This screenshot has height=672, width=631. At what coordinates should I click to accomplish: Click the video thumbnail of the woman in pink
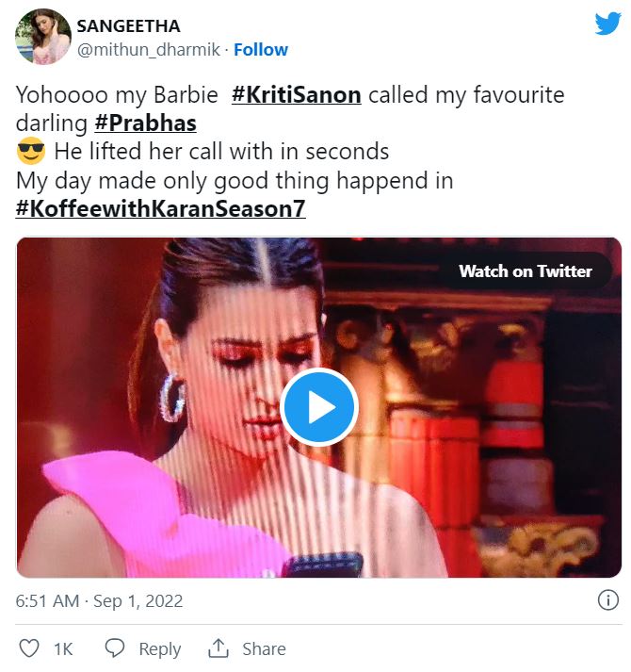click(x=319, y=407)
